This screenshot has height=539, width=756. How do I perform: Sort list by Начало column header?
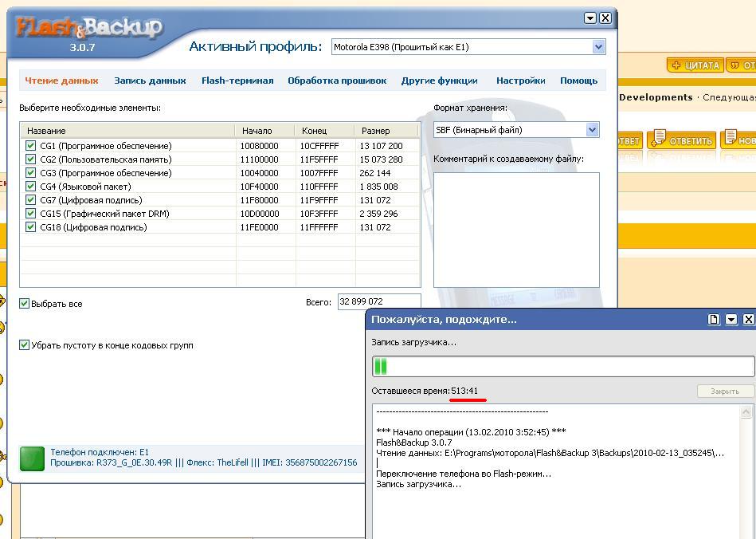(264, 131)
